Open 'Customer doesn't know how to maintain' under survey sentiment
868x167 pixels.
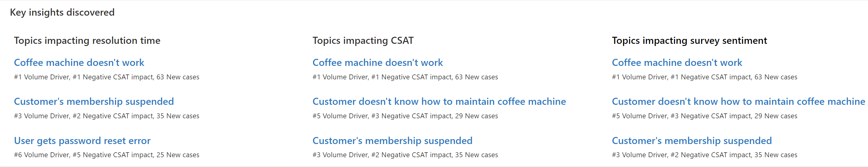coord(739,101)
